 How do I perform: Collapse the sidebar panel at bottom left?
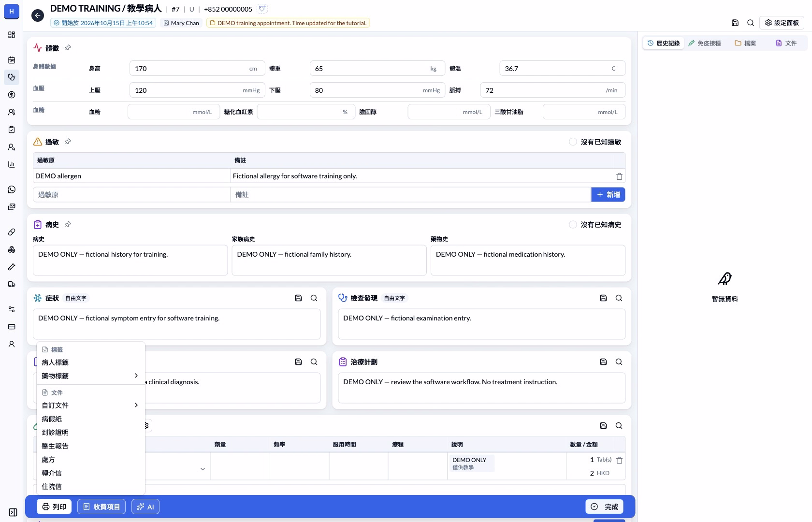(x=13, y=512)
